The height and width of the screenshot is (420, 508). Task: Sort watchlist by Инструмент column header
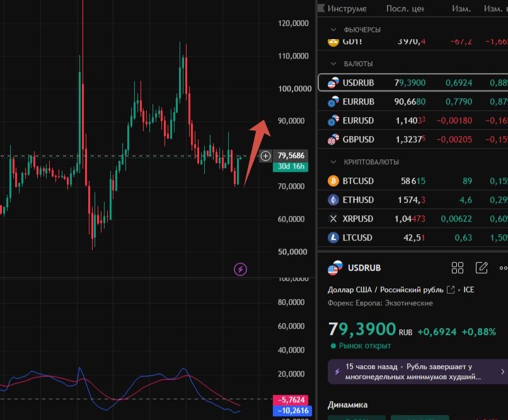tap(347, 8)
